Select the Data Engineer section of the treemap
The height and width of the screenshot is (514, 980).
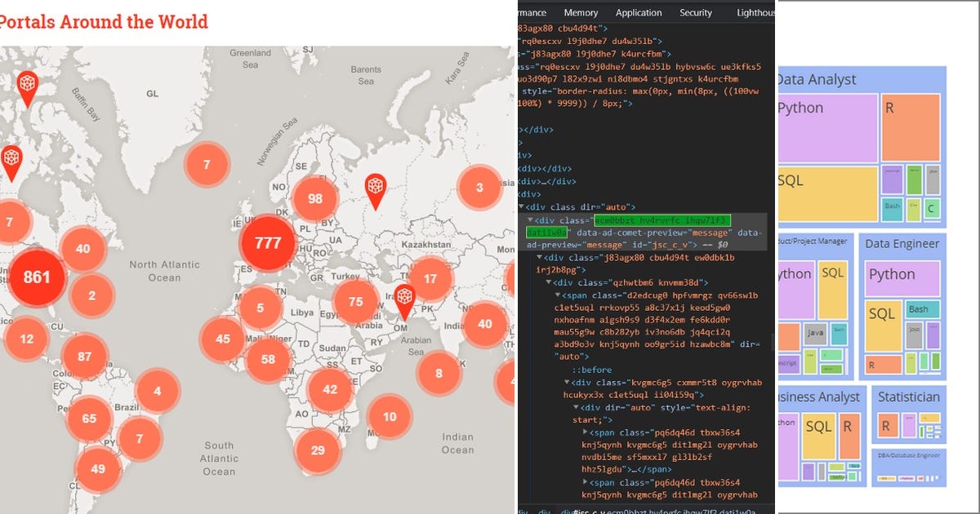[901, 243]
